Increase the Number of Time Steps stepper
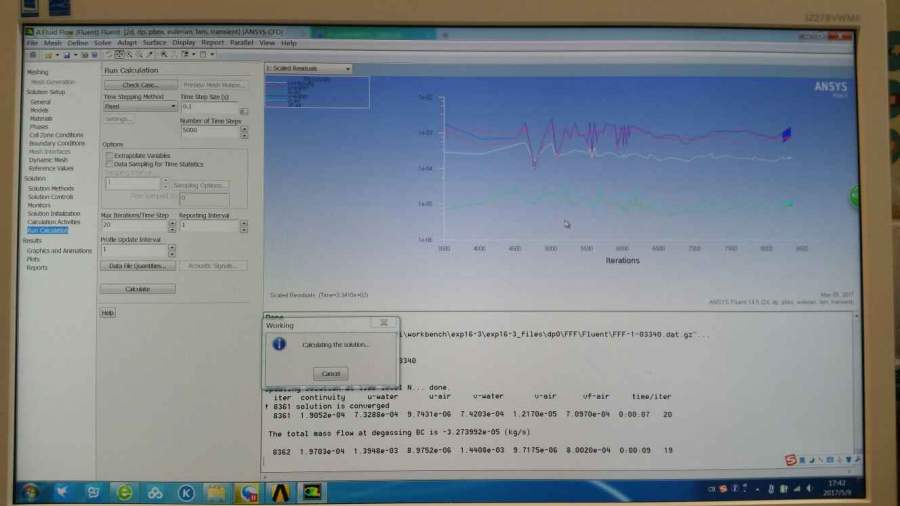Screen dimensions: 900x506 pos(245,129)
